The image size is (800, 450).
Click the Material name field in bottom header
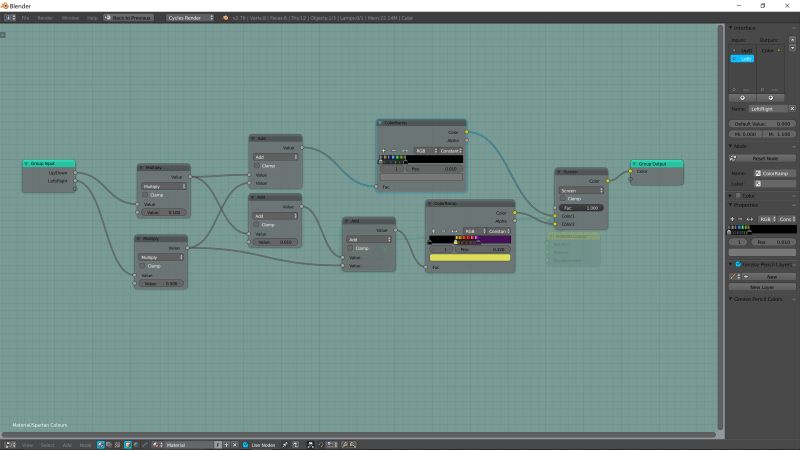(x=188, y=445)
